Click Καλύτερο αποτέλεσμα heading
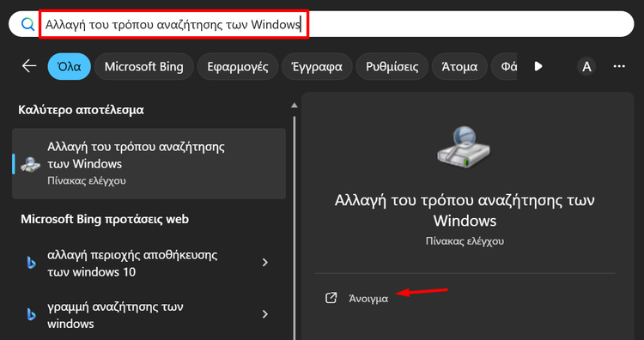 point(81,110)
